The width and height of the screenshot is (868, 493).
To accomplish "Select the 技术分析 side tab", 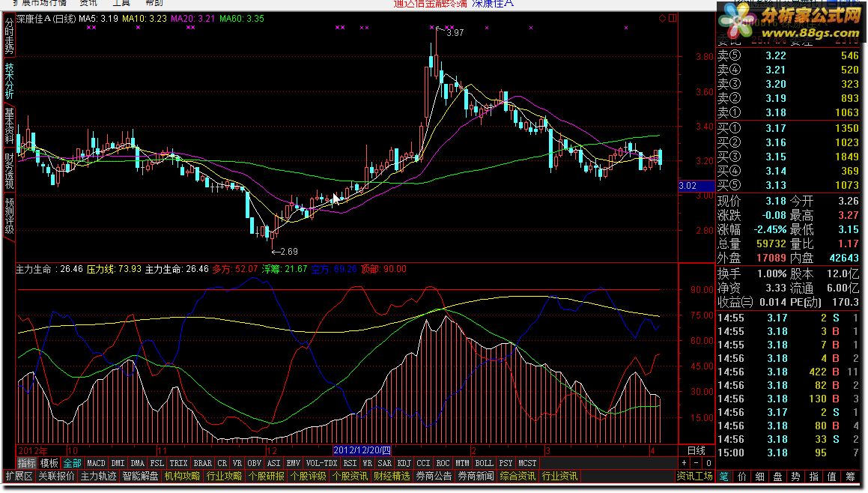I will coord(10,80).
